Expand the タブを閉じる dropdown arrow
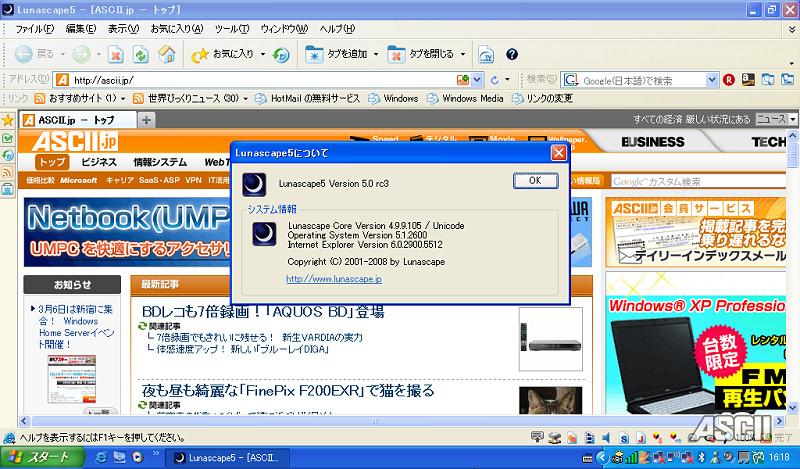Image resolution: width=800 pixels, height=469 pixels. pos(463,54)
